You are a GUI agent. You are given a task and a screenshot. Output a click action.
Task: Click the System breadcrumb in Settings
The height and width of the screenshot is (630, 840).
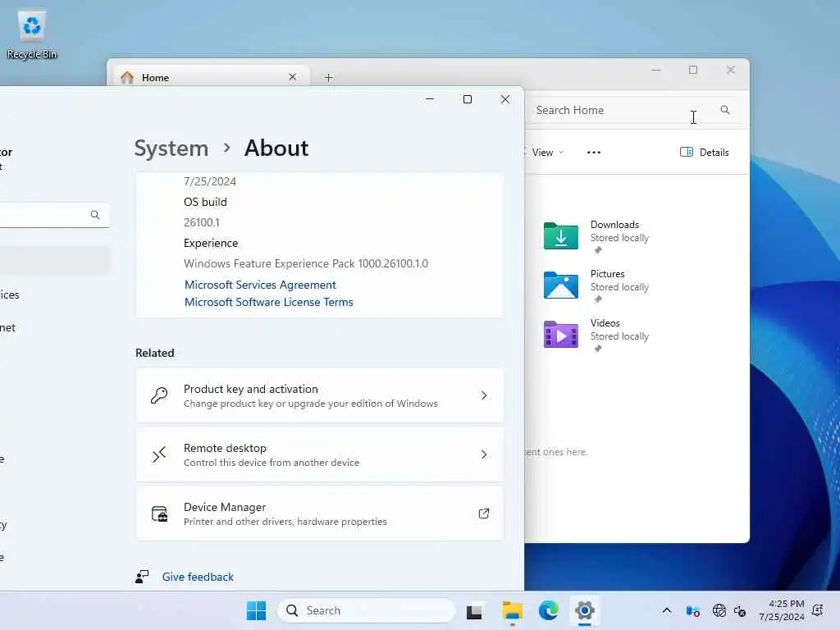pos(171,148)
